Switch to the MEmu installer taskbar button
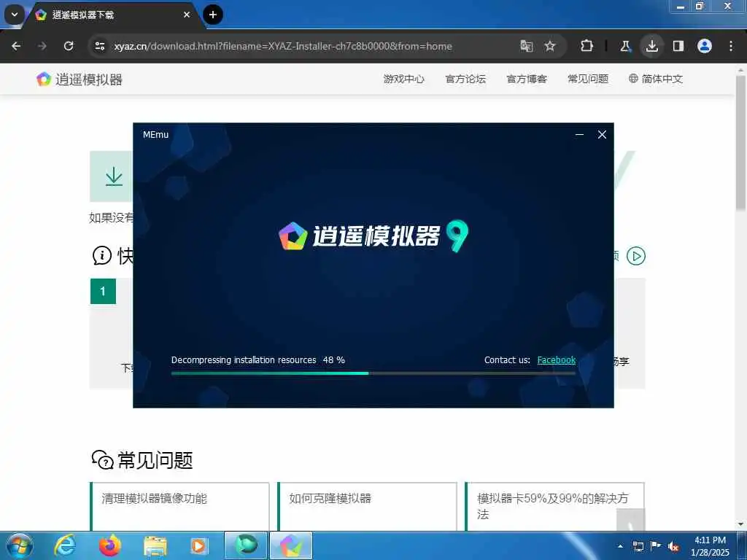 click(x=291, y=545)
